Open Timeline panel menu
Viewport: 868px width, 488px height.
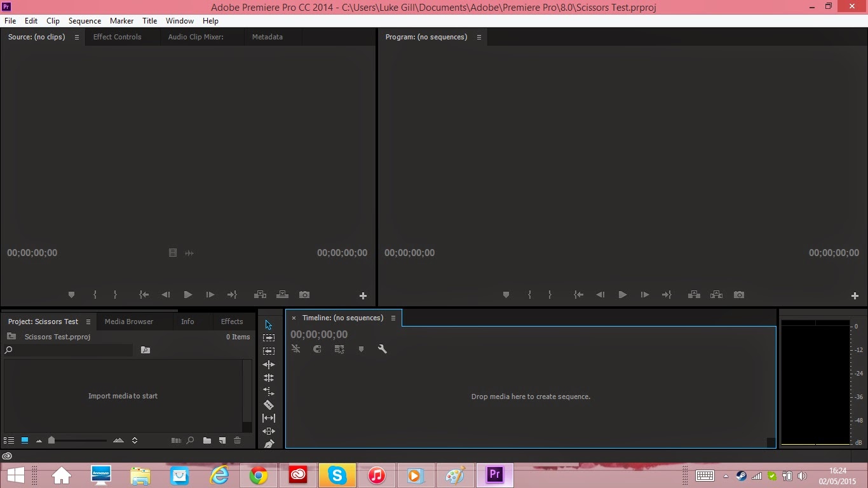(x=393, y=318)
